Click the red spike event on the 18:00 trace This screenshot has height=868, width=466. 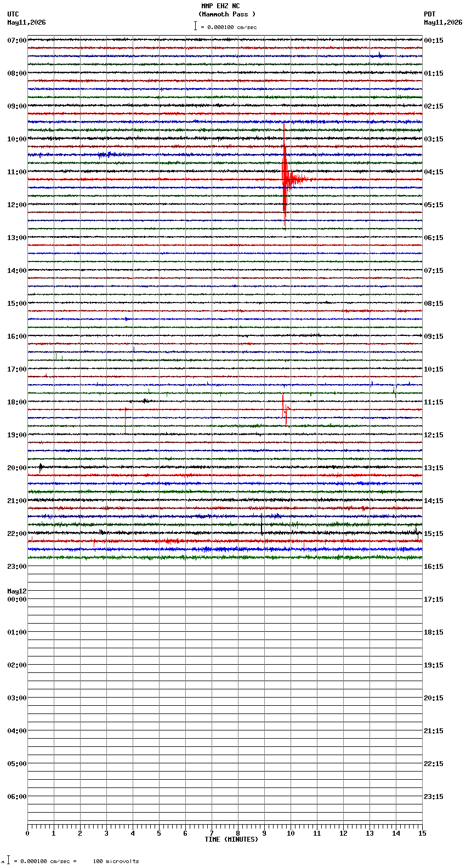tap(286, 408)
